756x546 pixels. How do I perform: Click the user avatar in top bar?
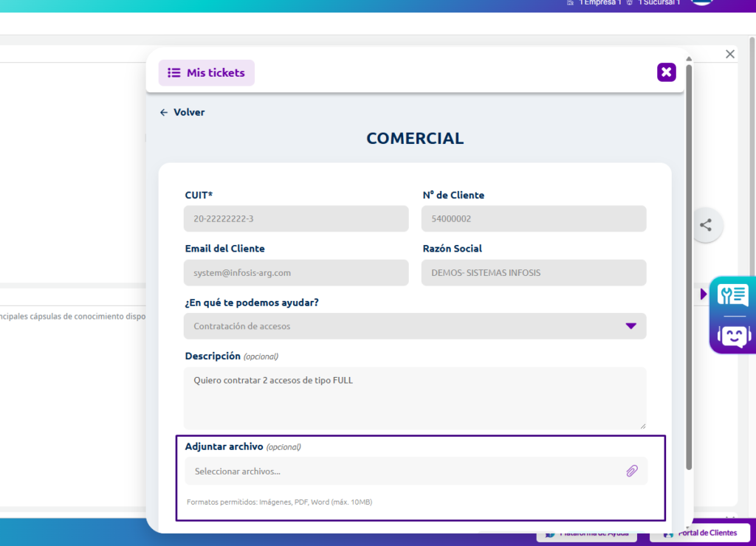click(x=701, y=3)
